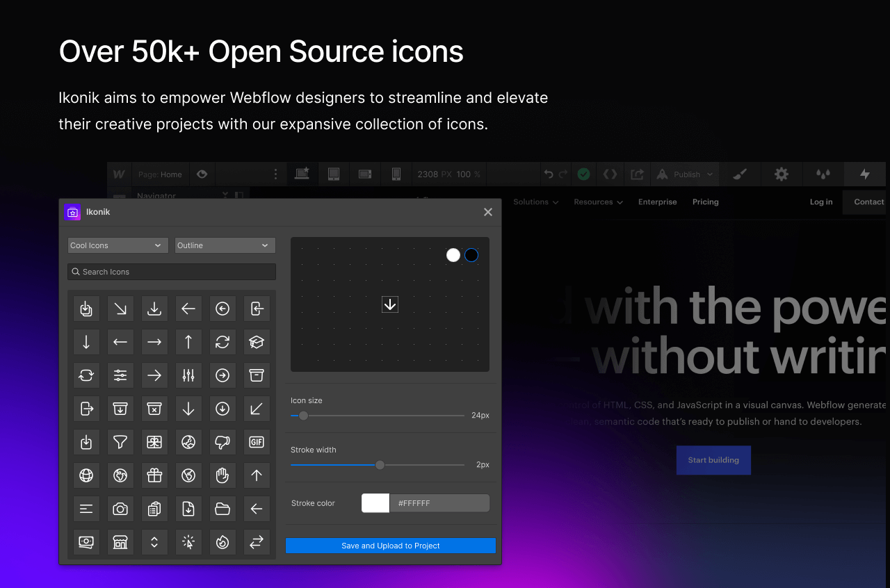This screenshot has width=890, height=588.
Task: Select the funnel filter icon
Action: pyautogui.click(x=120, y=442)
